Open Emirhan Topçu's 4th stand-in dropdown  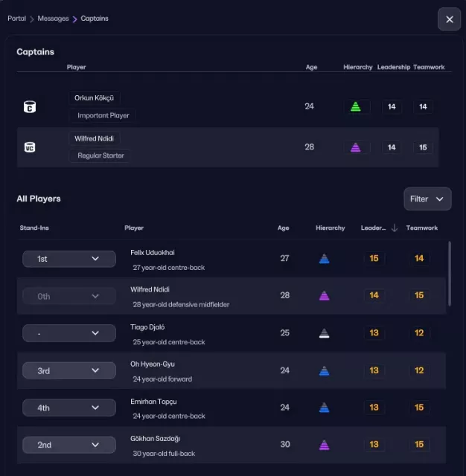click(x=69, y=408)
